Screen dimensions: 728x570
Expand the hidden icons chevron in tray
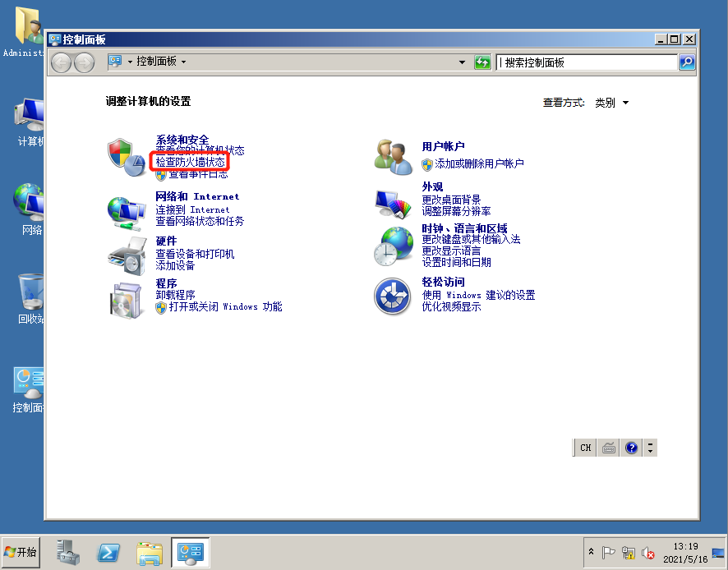[590, 552]
